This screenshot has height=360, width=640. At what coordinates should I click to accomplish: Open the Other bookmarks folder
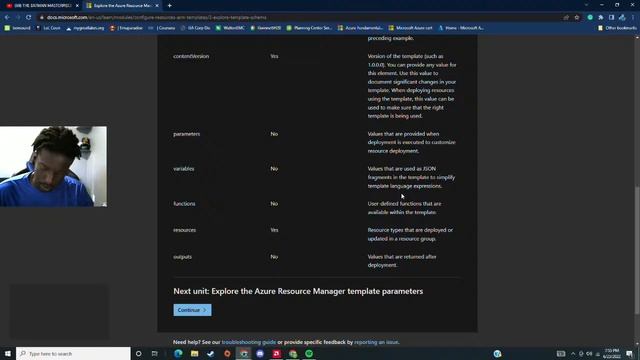tap(617, 28)
